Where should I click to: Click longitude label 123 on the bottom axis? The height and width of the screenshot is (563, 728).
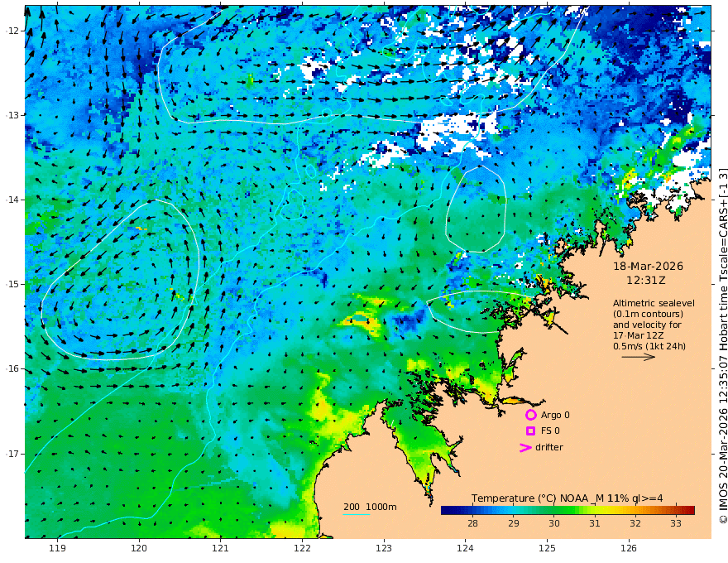[384, 549]
